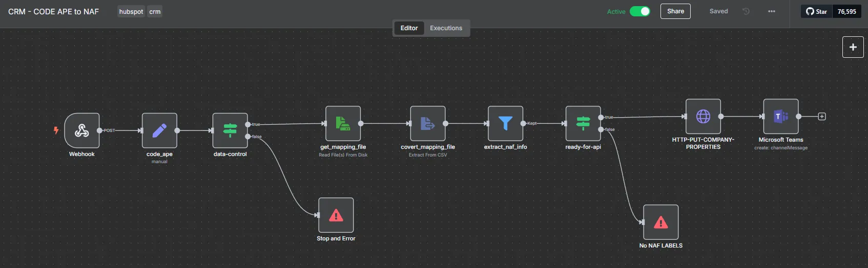Select the ready-for-api IF node
868x268 pixels.
[x=583, y=123]
